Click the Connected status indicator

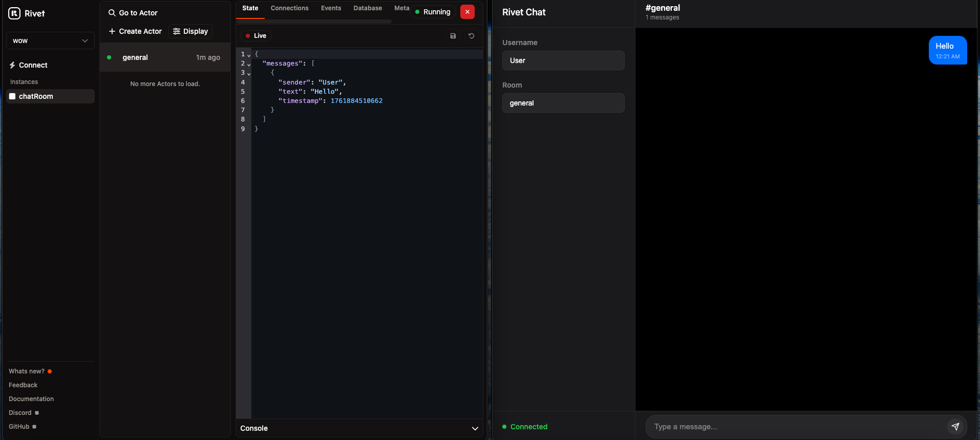click(x=525, y=427)
